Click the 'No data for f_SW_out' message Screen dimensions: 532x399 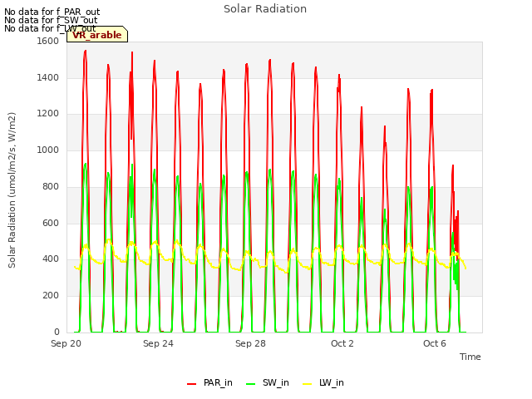coord(51,20)
